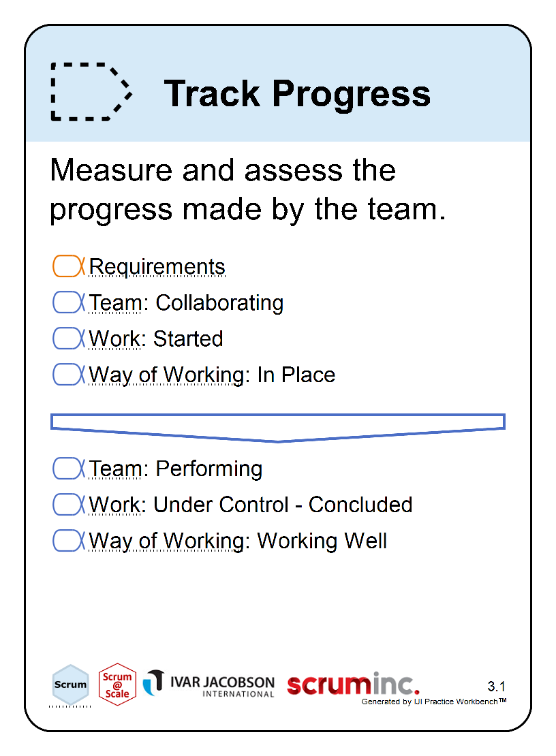Click the blue Scrum hexagon badge

pos(70,684)
